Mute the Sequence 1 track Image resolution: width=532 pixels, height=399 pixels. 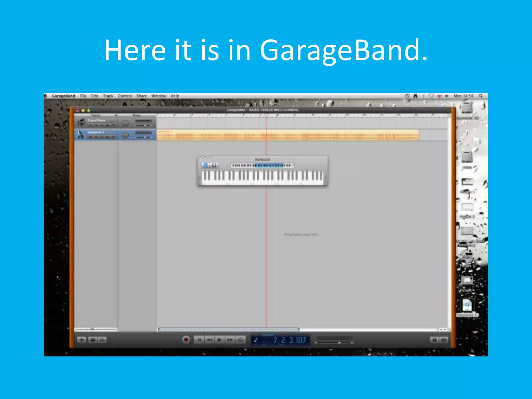(96, 137)
